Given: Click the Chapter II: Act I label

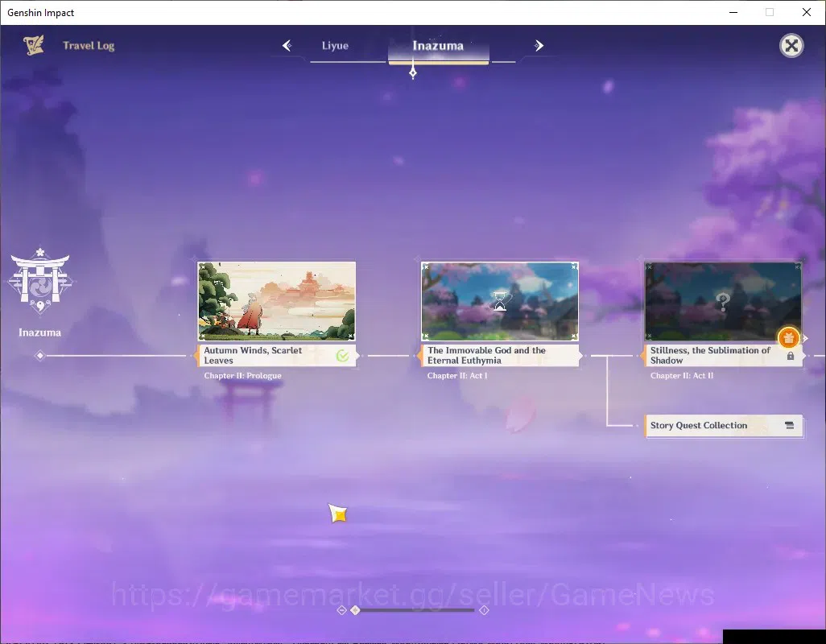Looking at the screenshot, I should pyautogui.click(x=457, y=375).
